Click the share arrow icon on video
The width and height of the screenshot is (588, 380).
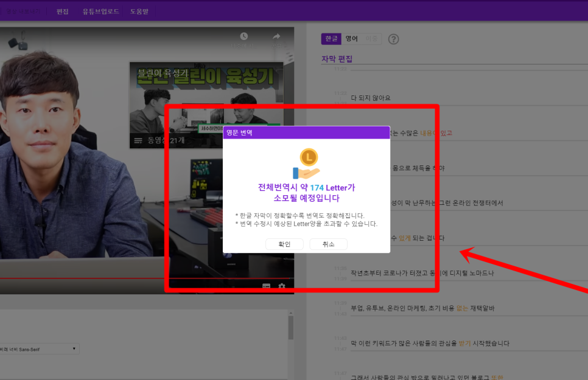pos(276,36)
